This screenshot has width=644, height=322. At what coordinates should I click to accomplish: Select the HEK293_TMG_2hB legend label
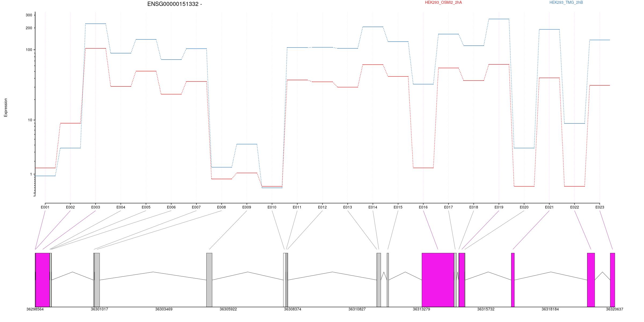pos(566,2)
